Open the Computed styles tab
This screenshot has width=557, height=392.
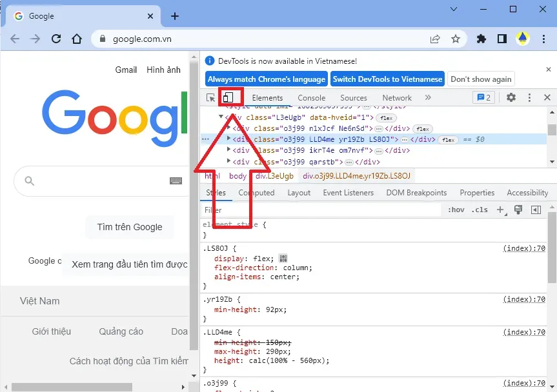256,193
